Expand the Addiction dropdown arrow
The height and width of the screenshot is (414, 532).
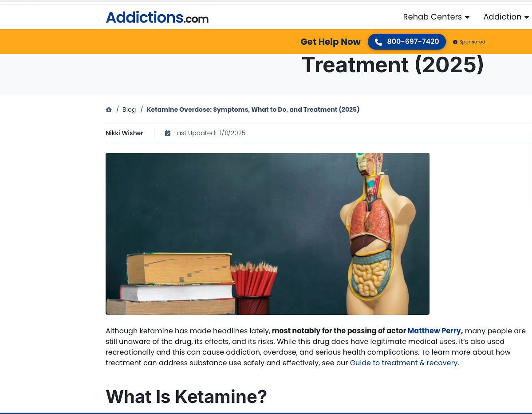(526, 17)
